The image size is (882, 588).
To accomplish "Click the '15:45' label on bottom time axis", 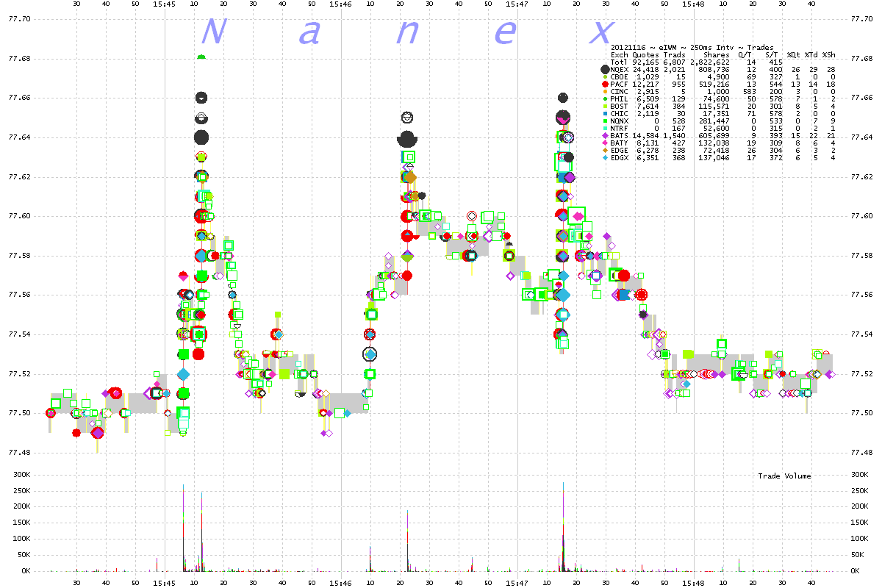I will [x=164, y=582].
